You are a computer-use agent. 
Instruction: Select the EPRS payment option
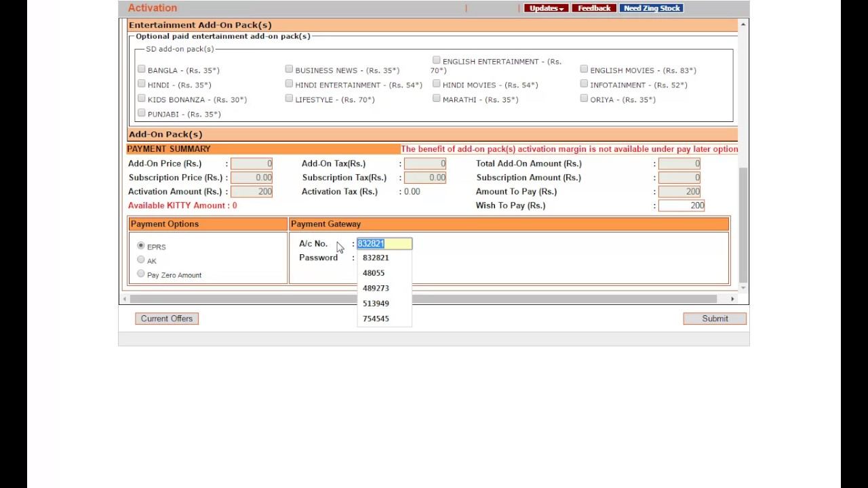click(141, 245)
